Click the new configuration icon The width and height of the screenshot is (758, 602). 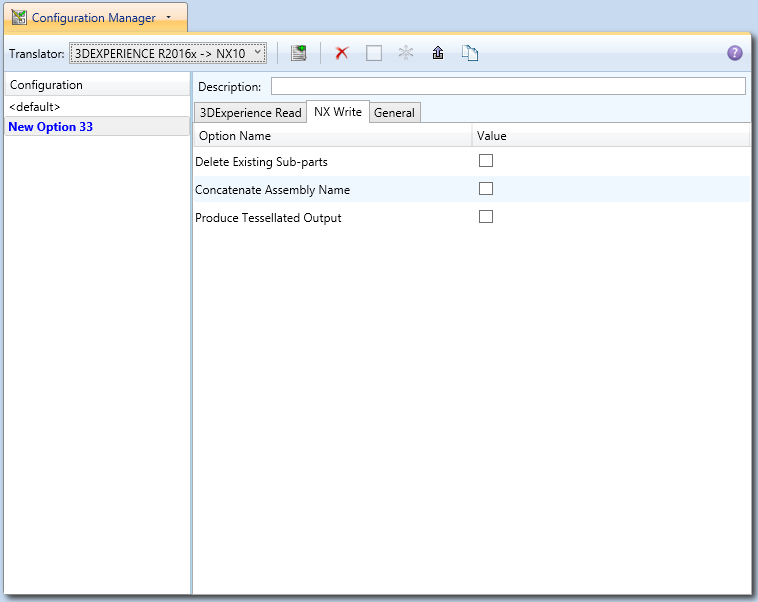[x=299, y=53]
